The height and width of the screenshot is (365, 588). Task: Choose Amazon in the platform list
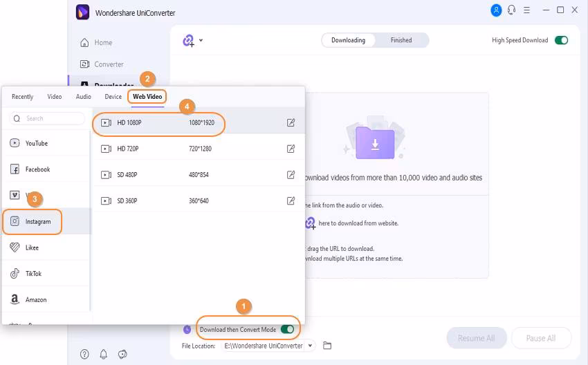pyautogui.click(x=46, y=300)
